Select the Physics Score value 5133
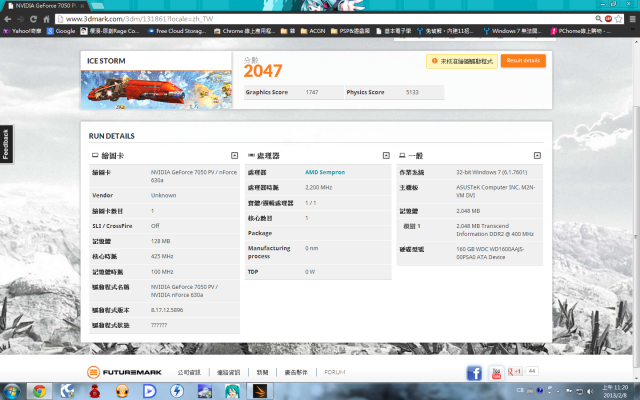Image resolution: width=640 pixels, height=400 pixels. 412,92
